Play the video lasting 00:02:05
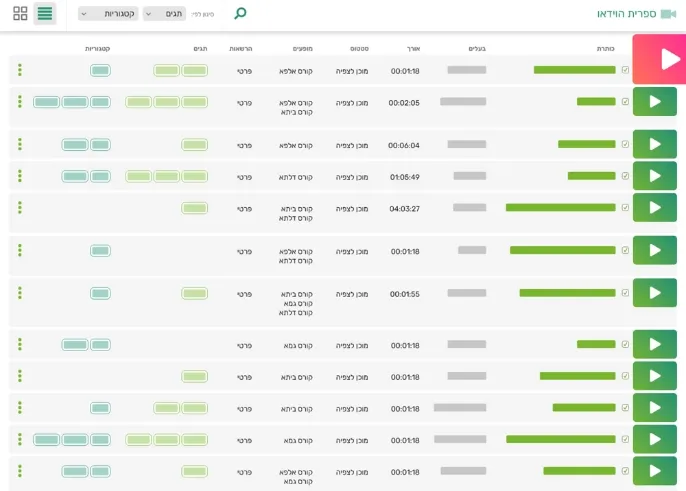The width and height of the screenshot is (686, 491). coord(655,102)
